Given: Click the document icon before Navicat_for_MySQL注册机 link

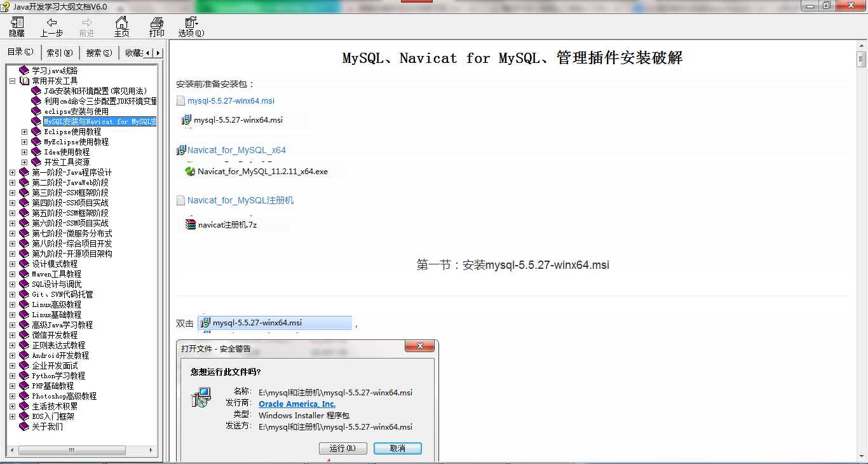Looking at the screenshot, I should [x=180, y=200].
